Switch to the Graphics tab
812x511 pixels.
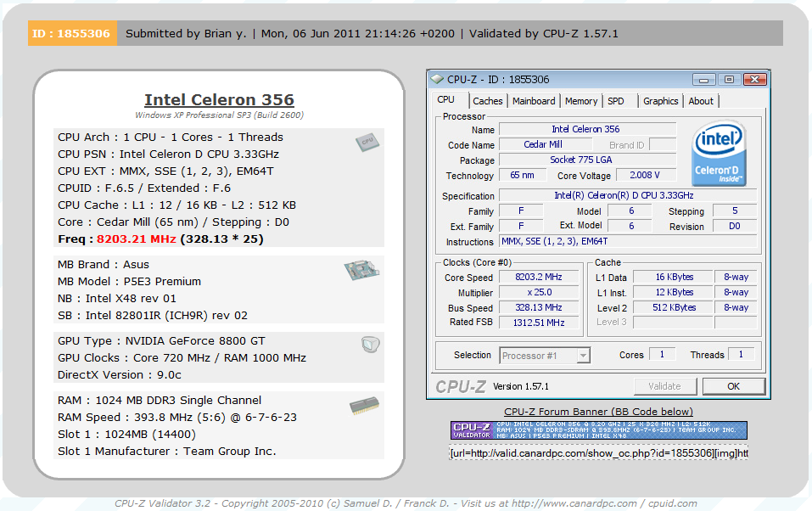tap(660, 101)
